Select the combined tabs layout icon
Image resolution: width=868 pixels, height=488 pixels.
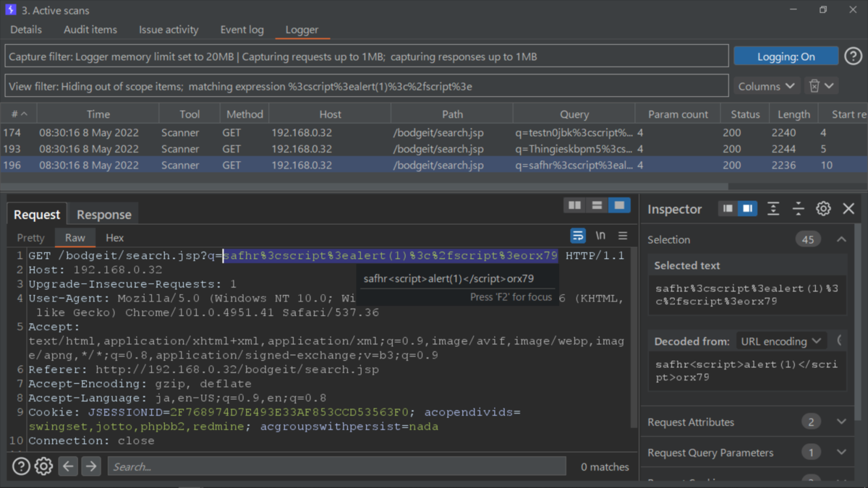coord(619,206)
